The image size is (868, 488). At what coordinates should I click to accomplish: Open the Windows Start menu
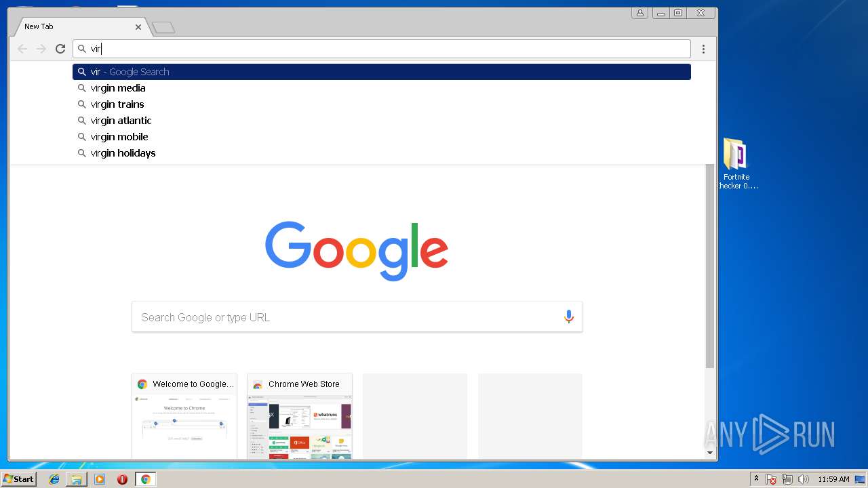click(18, 479)
